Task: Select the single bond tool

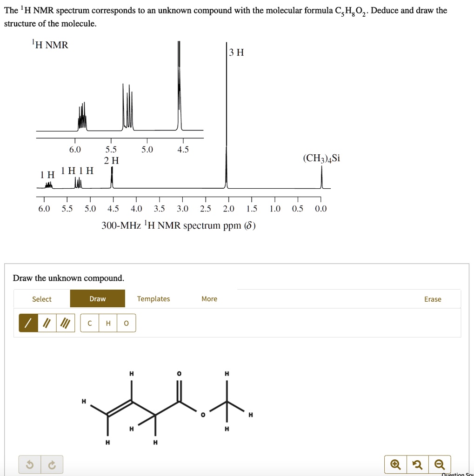Action: 27,323
